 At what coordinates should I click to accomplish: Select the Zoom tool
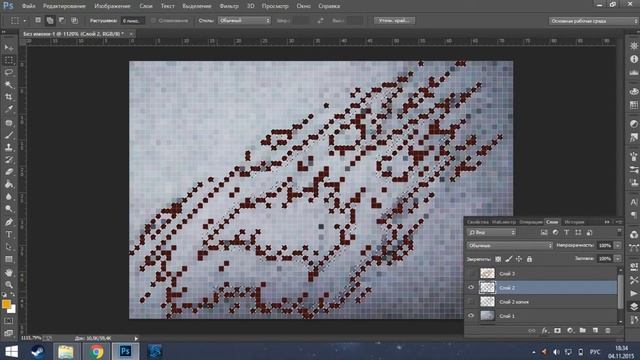pyautogui.click(x=9, y=284)
